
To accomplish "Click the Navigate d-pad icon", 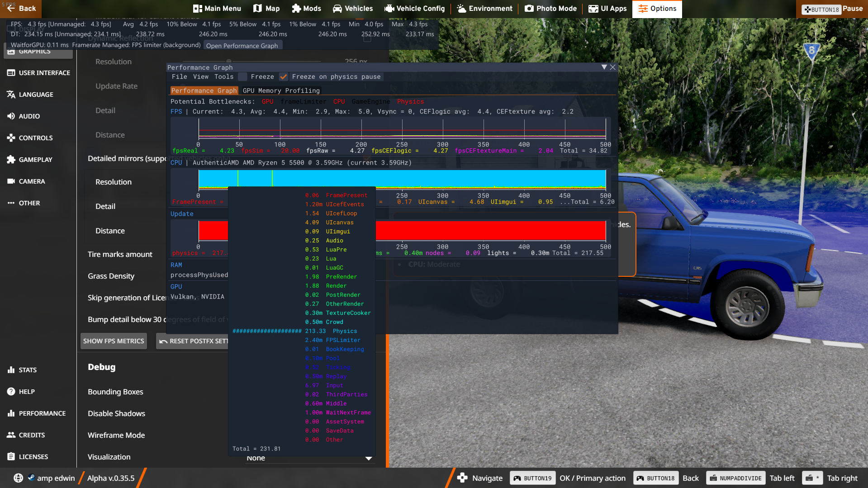I will (462, 478).
